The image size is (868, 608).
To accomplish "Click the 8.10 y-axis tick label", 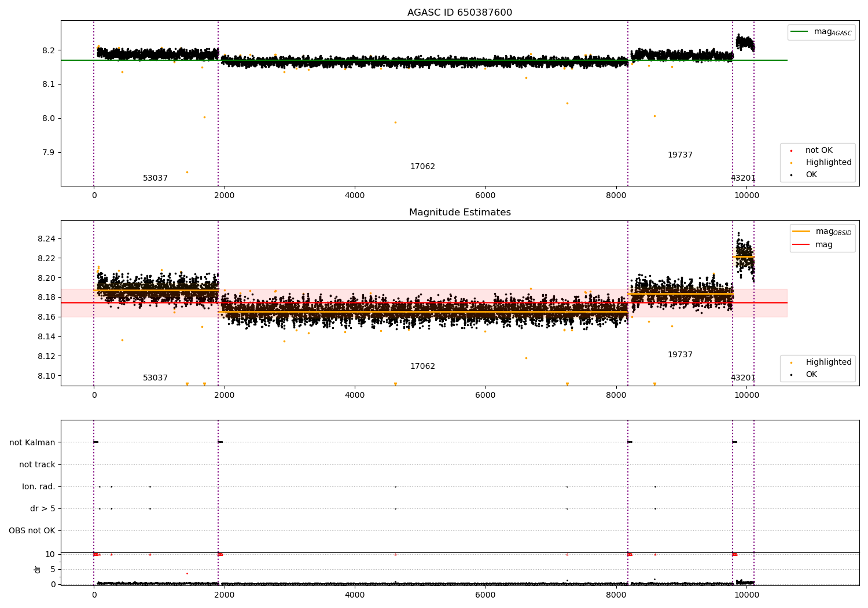I will 47,376.
